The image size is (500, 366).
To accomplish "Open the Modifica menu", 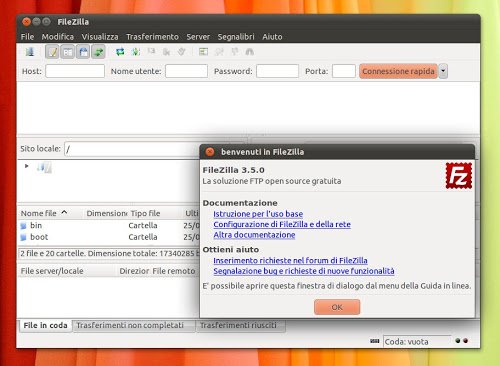I will tap(58, 37).
